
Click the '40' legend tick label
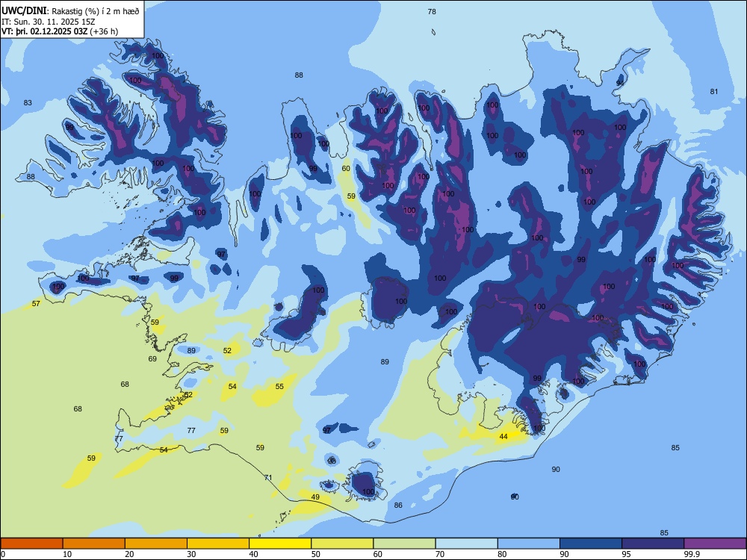pyautogui.click(x=254, y=554)
